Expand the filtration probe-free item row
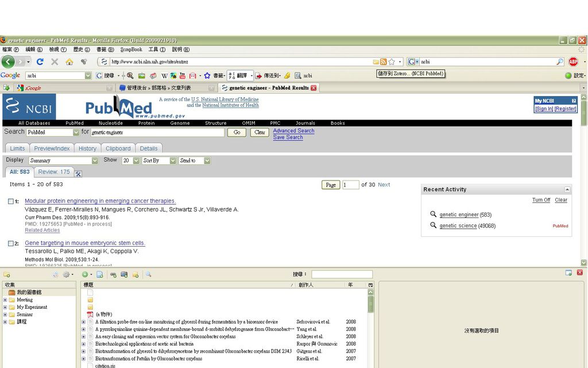The height and width of the screenshot is (368, 588). 84,322
